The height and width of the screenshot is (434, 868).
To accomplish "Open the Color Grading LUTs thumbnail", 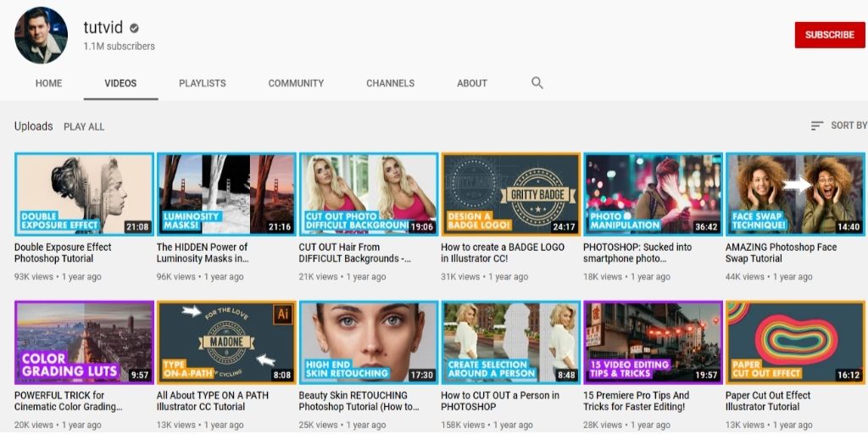I will 84,342.
